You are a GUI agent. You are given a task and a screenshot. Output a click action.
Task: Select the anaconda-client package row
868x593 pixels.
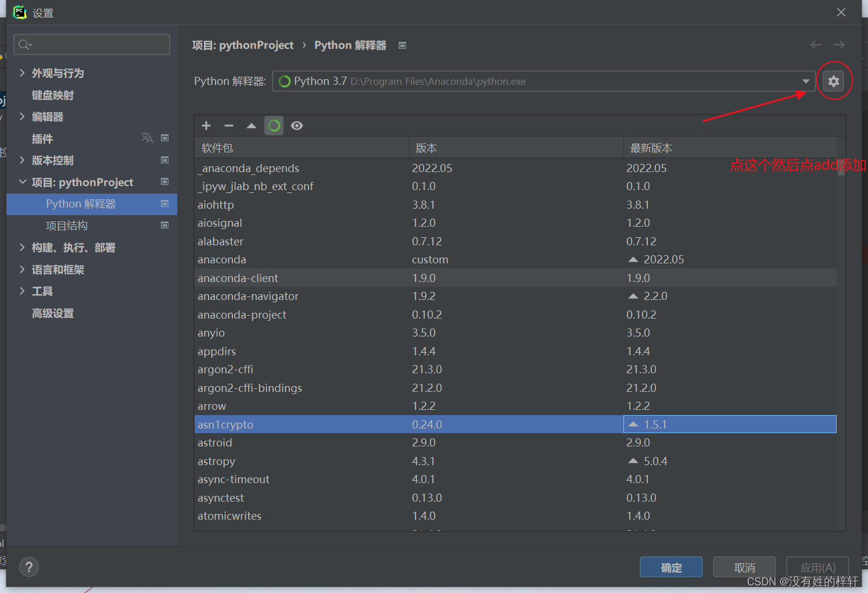[x=516, y=278]
